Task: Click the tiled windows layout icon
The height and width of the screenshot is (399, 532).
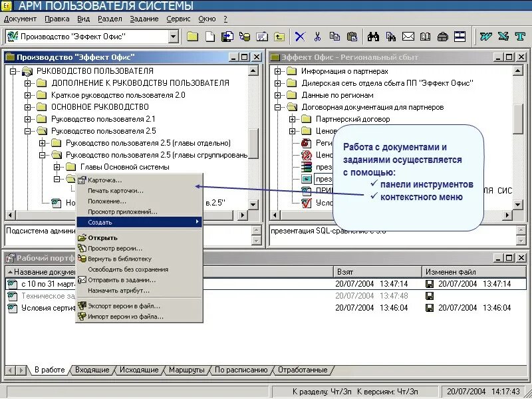Action: 460,37
